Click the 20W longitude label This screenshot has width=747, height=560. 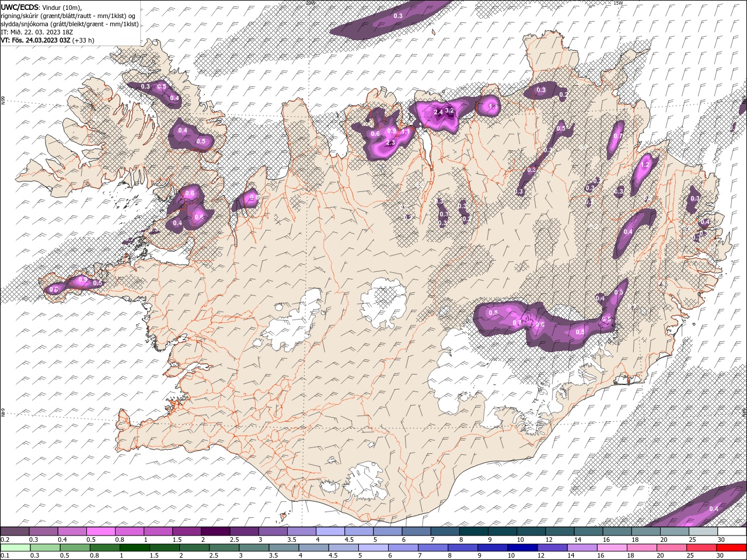(x=310, y=3)
